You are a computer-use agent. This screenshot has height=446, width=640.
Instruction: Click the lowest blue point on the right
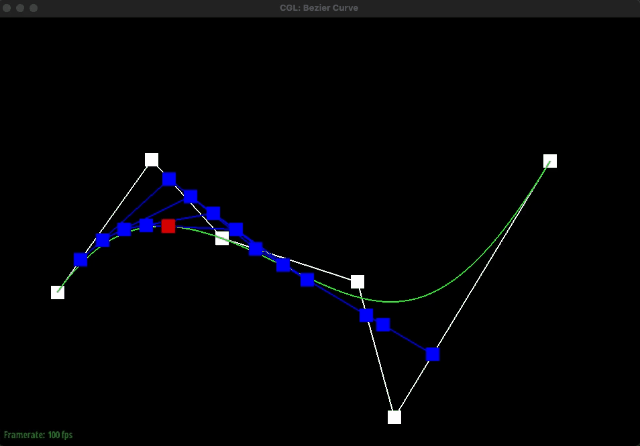pos(432,354)
